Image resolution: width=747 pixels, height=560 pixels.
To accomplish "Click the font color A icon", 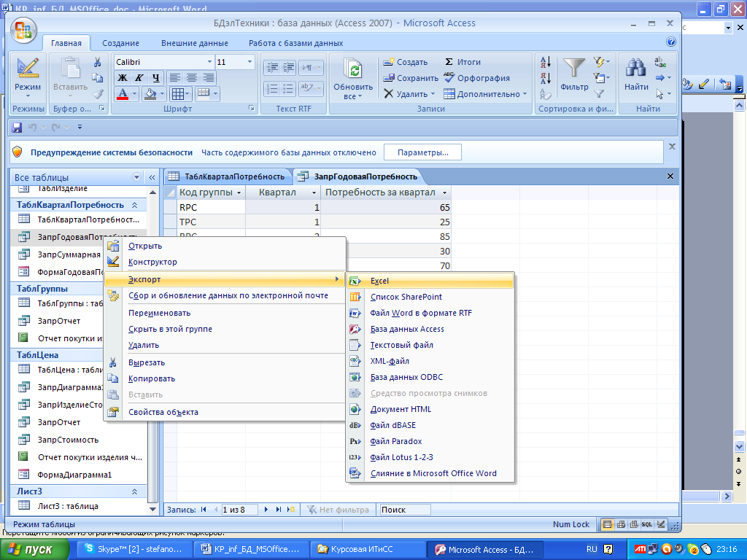I will [123, 94].
